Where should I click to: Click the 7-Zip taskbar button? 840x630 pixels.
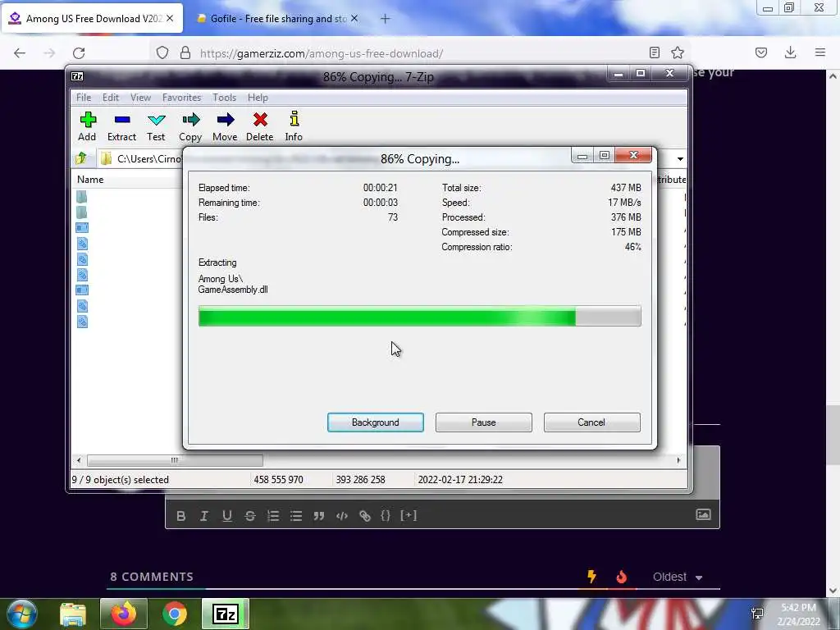(225, 614)
